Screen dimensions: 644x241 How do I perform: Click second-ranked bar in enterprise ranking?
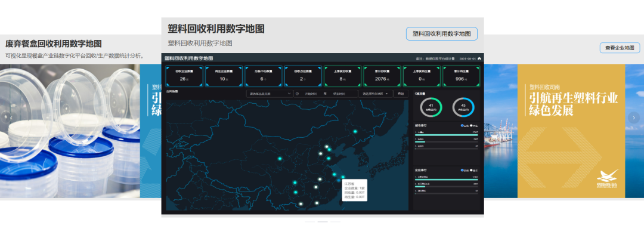point(447,186)
